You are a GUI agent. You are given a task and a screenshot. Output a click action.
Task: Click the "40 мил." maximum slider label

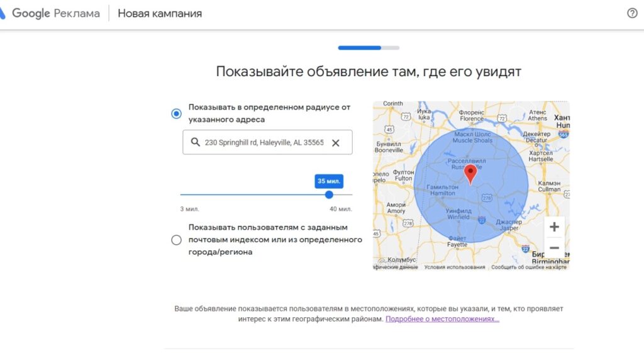(341, 209)
